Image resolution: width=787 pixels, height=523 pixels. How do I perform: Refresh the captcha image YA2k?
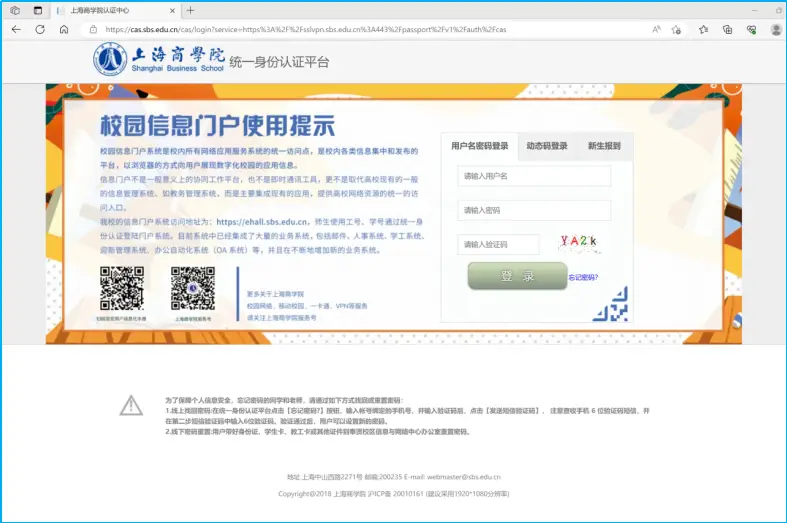pos(578,242)
